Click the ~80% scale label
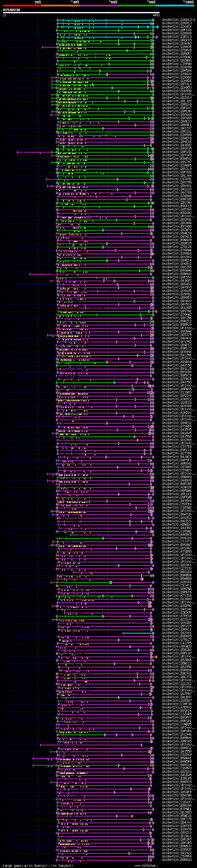This screenshot has height=868, width=197. click(x=151, y=2)
